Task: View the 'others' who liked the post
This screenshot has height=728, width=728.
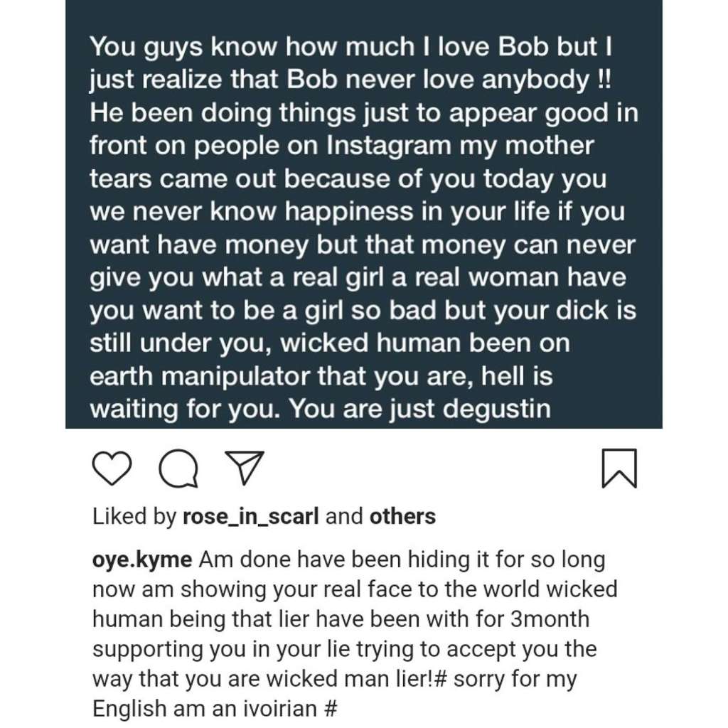Action: click(x=402, y=516)
